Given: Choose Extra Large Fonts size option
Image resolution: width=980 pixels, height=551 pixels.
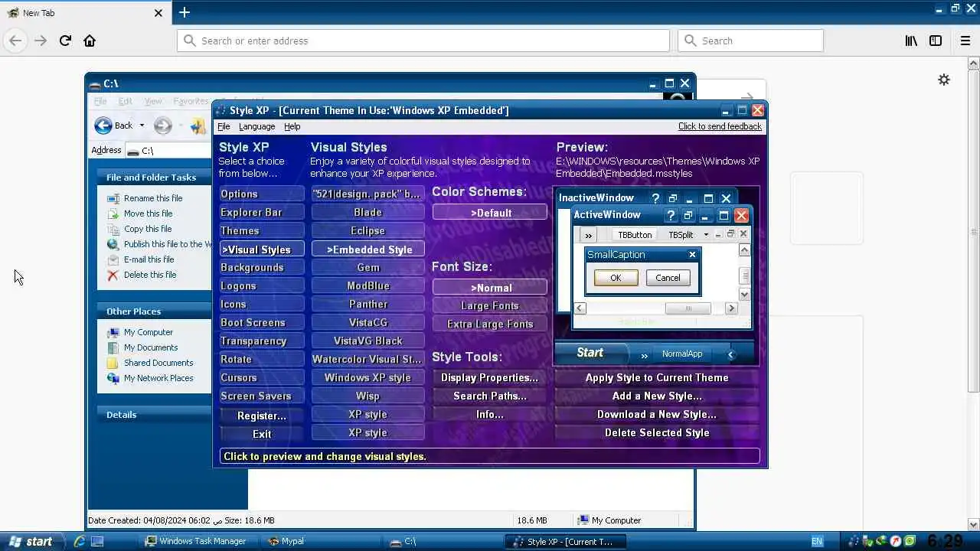Looking at the screenshot, I should pyautogui.click(x=490, y=324).
